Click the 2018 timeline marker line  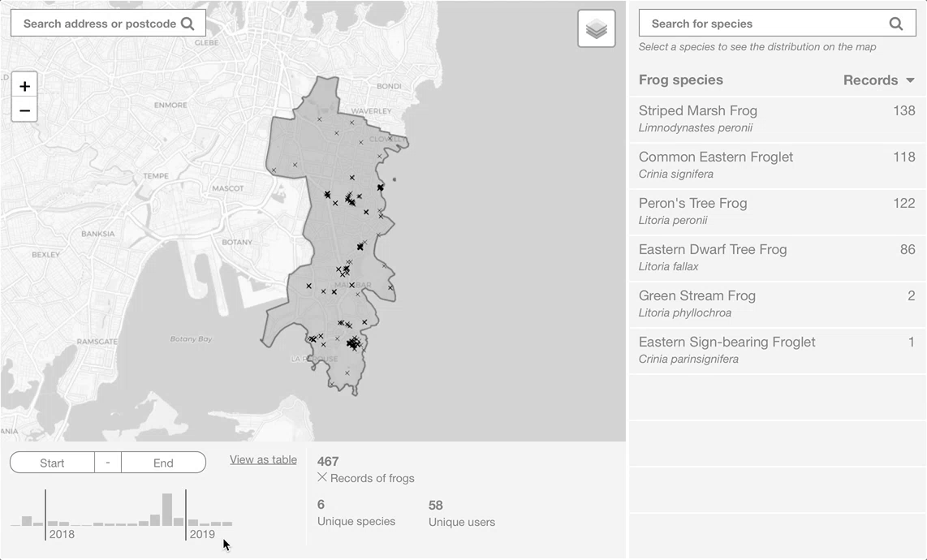pyautogui.click(x=45, y=515)
